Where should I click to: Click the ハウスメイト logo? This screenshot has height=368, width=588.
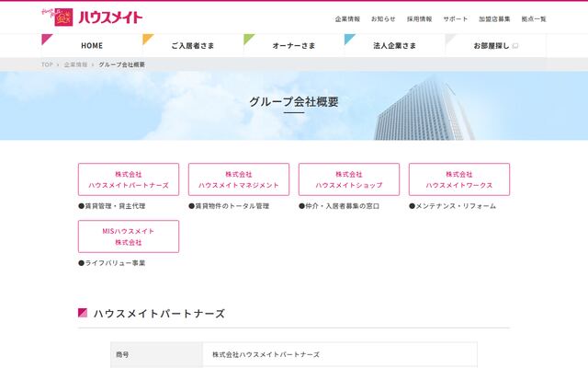coord(92,17)
